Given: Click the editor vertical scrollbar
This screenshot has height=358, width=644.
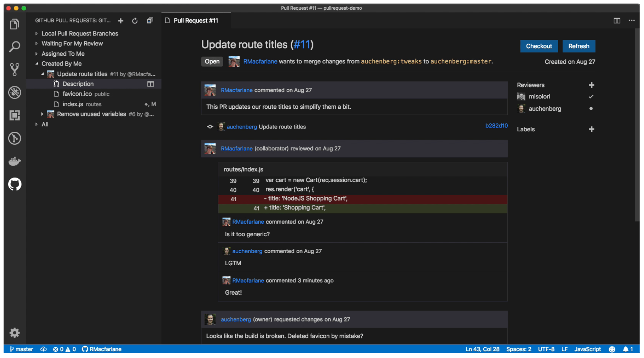Looking at the screenshot, I should pos(637,125).
